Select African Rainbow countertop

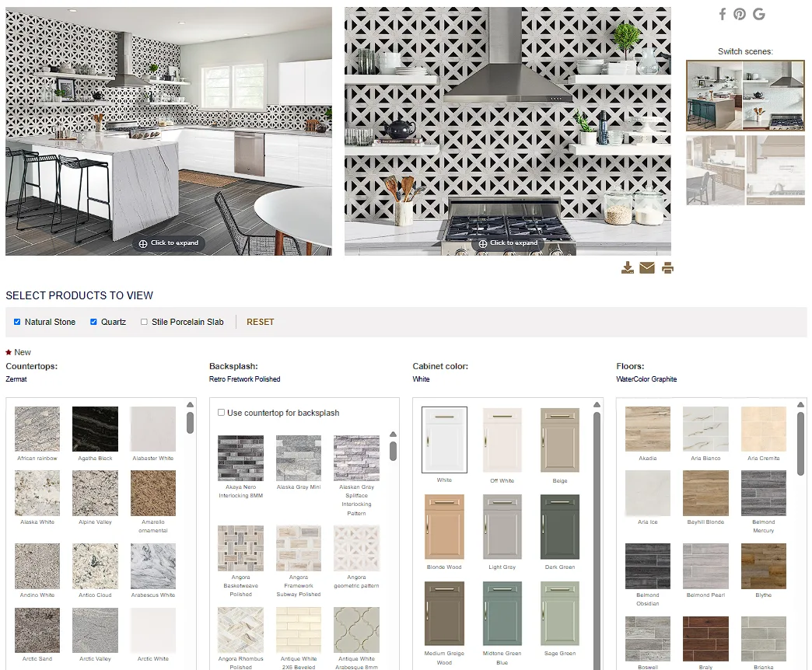pyautogui.click(x=37, y=429)
